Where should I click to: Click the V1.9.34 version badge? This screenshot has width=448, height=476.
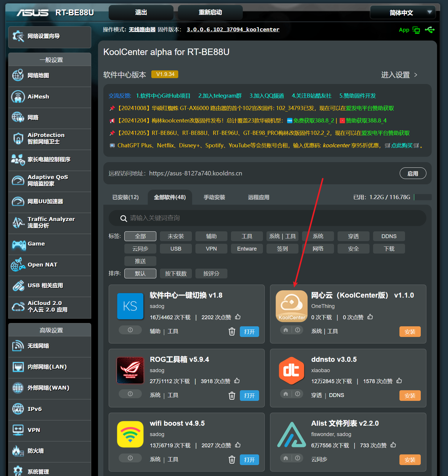pyautogui.click(x=165, y=74)
